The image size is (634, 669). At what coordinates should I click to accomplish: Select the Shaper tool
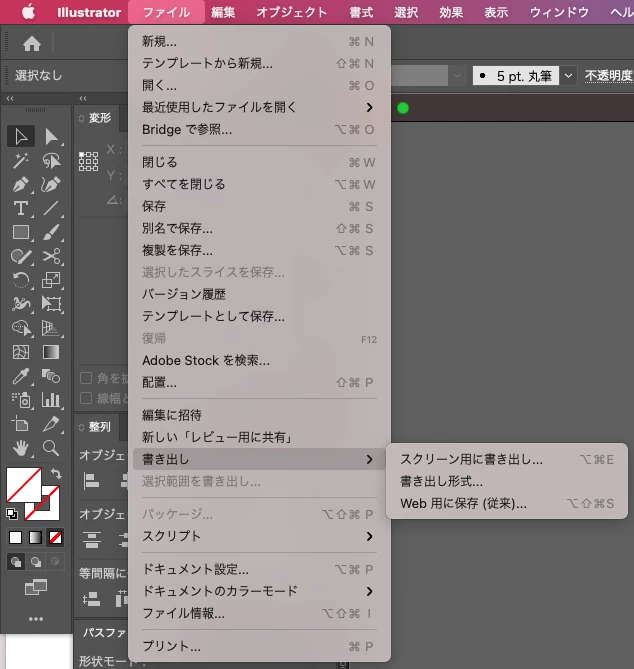tap(20, 256)
